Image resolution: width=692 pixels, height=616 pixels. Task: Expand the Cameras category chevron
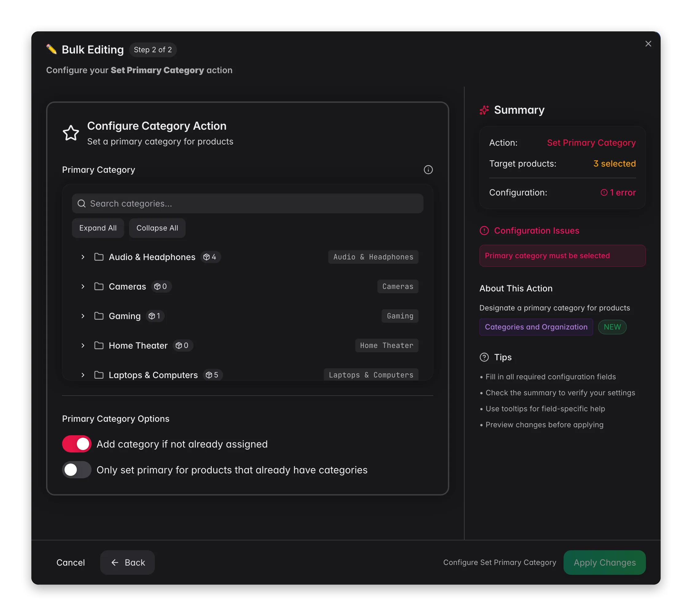click(83, 286)
